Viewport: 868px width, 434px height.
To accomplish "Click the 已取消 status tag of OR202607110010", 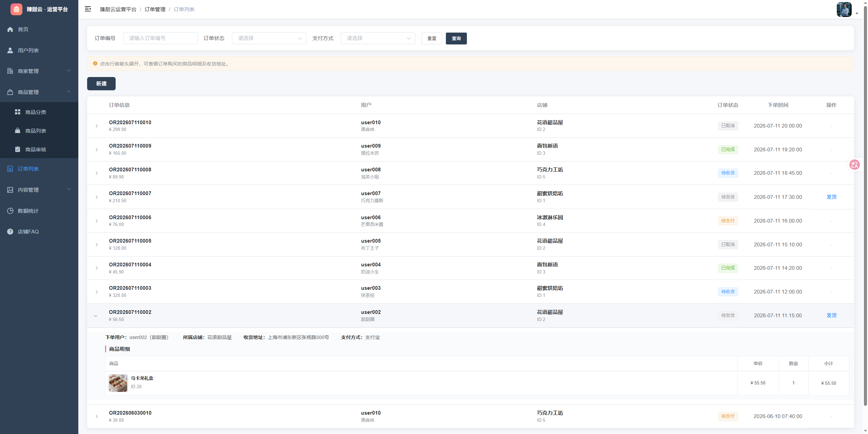I will pos(728,126).
